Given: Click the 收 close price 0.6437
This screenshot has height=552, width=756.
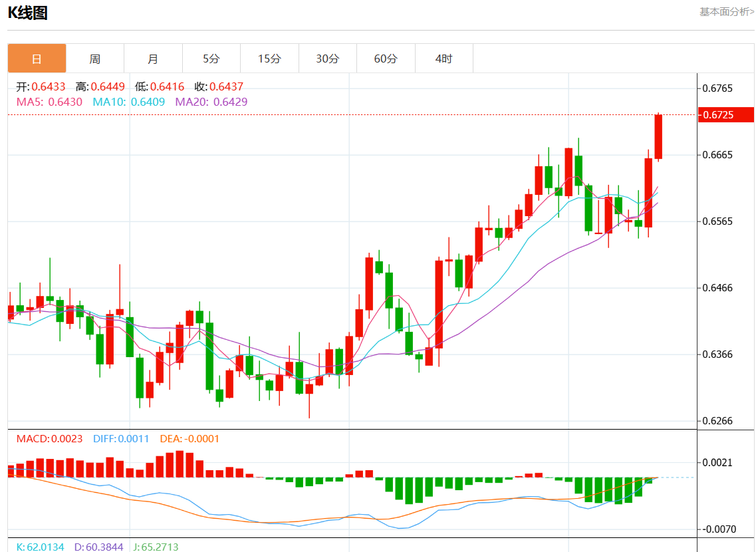Looking at the screenshot, I should coord(219,86).
